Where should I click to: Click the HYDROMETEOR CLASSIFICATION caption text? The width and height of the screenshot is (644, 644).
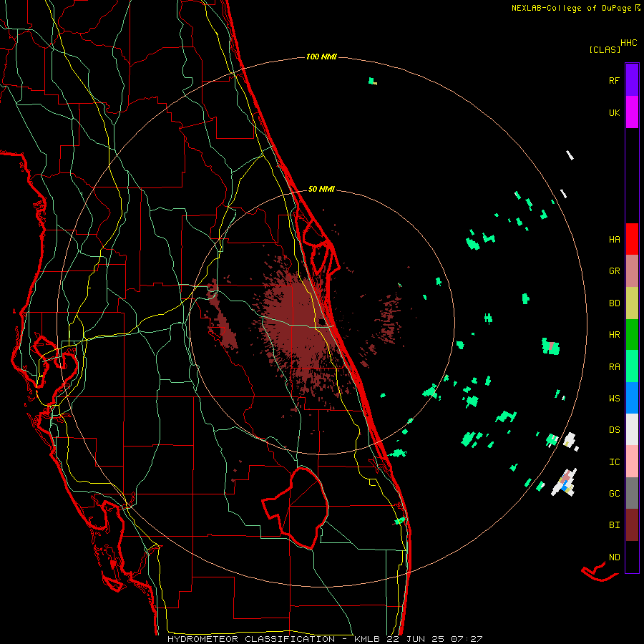(251, 639)
